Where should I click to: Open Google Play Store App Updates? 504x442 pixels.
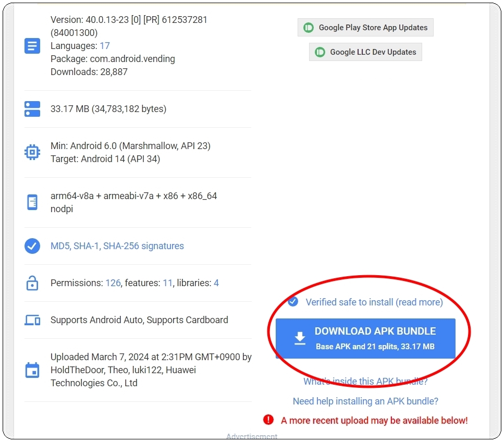point(365,27)
